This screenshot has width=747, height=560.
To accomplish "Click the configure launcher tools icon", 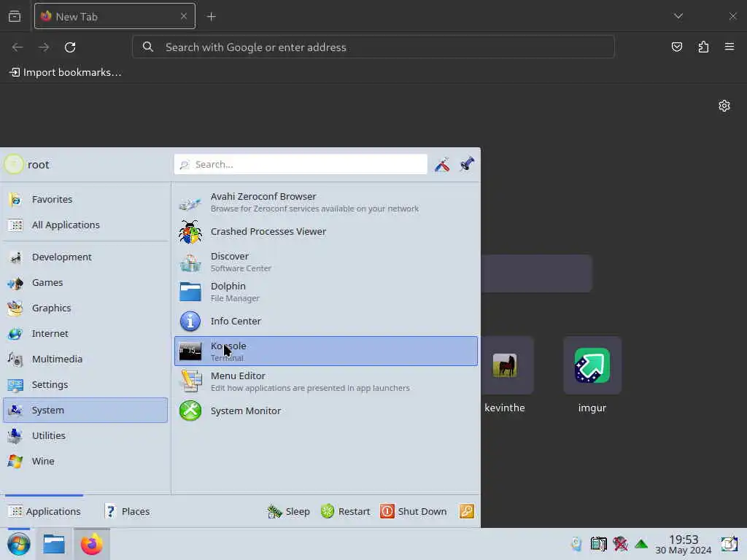I will 442,164.
